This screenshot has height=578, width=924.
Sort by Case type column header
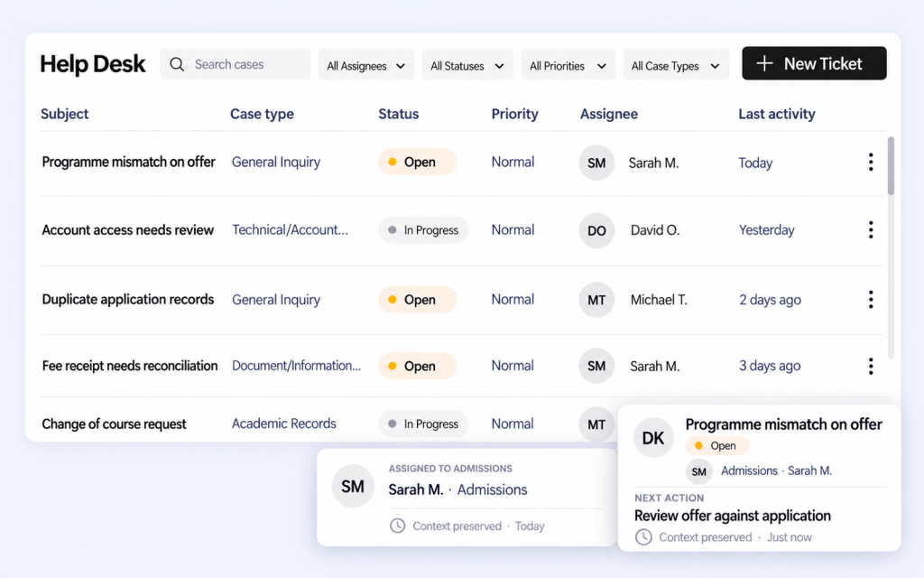pyautogui.click(x=262, y=114)
